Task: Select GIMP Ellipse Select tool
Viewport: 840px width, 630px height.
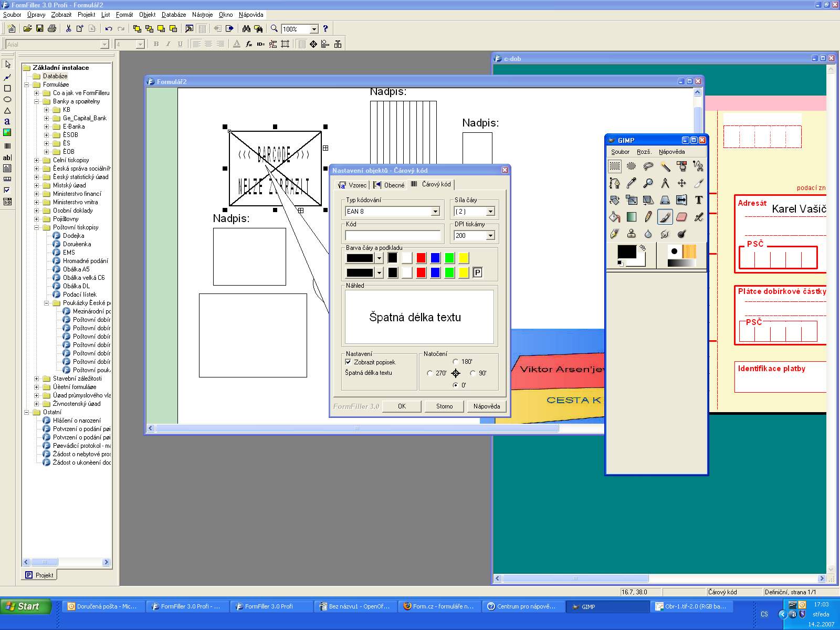Action: coord(631,166)
